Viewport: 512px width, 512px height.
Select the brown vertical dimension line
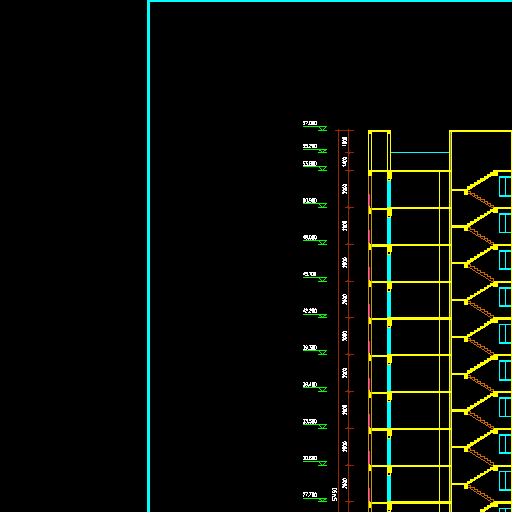[x=338, y=320]
